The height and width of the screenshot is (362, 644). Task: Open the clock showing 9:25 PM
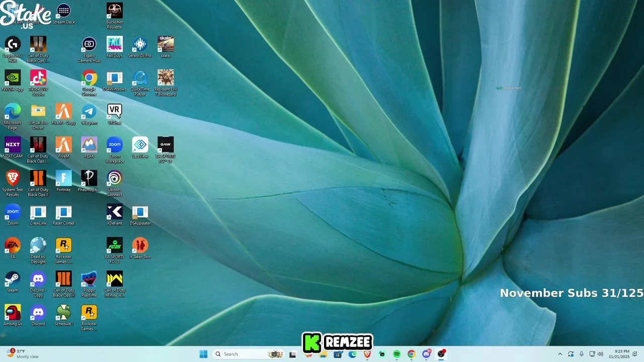pos(619,354)
